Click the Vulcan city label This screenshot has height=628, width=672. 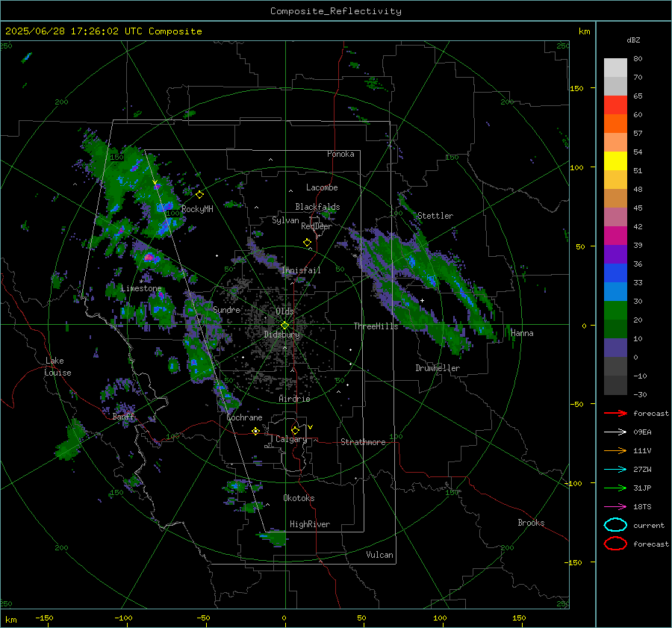379,555
